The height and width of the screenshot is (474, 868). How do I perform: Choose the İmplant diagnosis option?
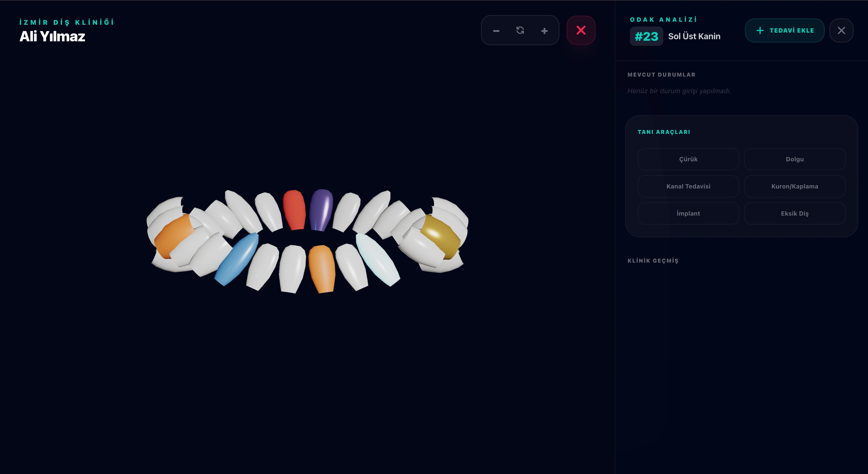coord(688,213)
